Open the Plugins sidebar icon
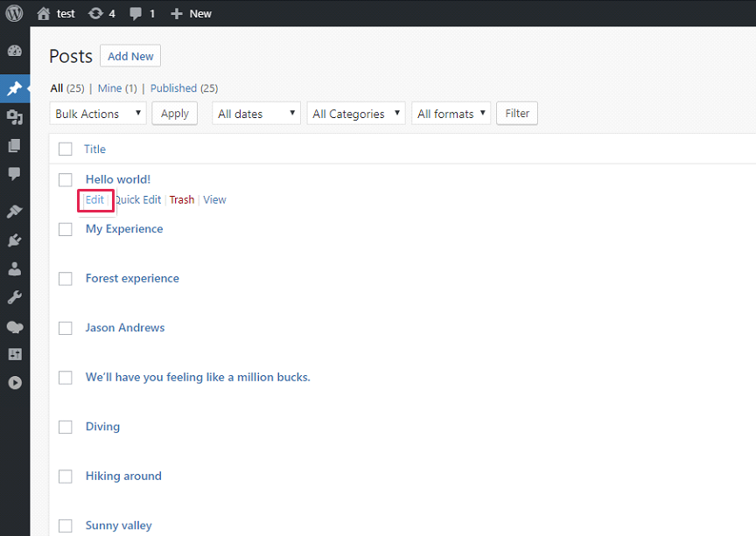This screenshot has width=756, height=536. [14, 240]
